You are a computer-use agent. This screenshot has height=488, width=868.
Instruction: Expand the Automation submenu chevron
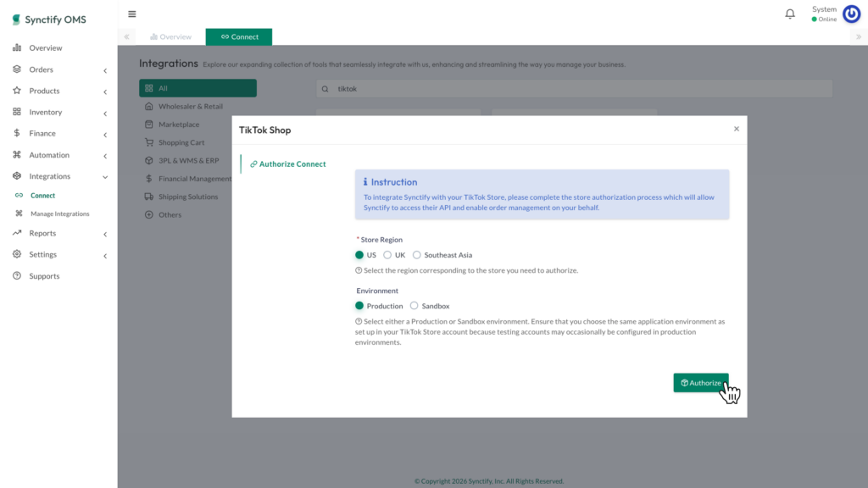point(105,156)
